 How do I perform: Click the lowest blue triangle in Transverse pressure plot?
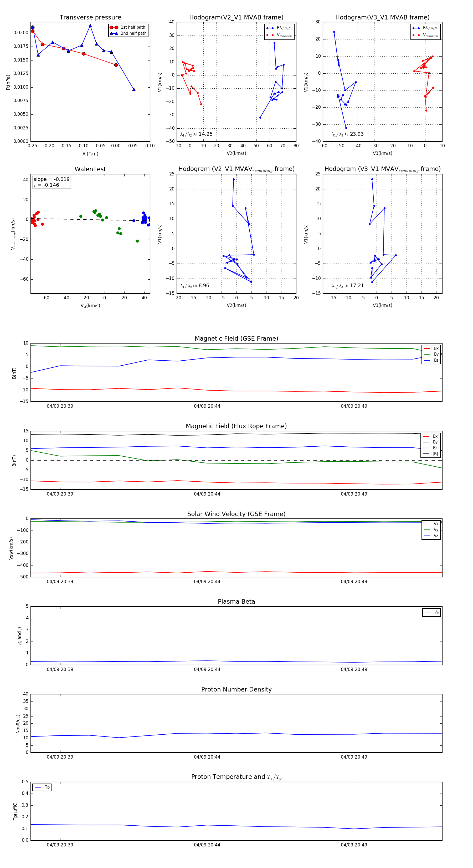[x=134, y=89]
